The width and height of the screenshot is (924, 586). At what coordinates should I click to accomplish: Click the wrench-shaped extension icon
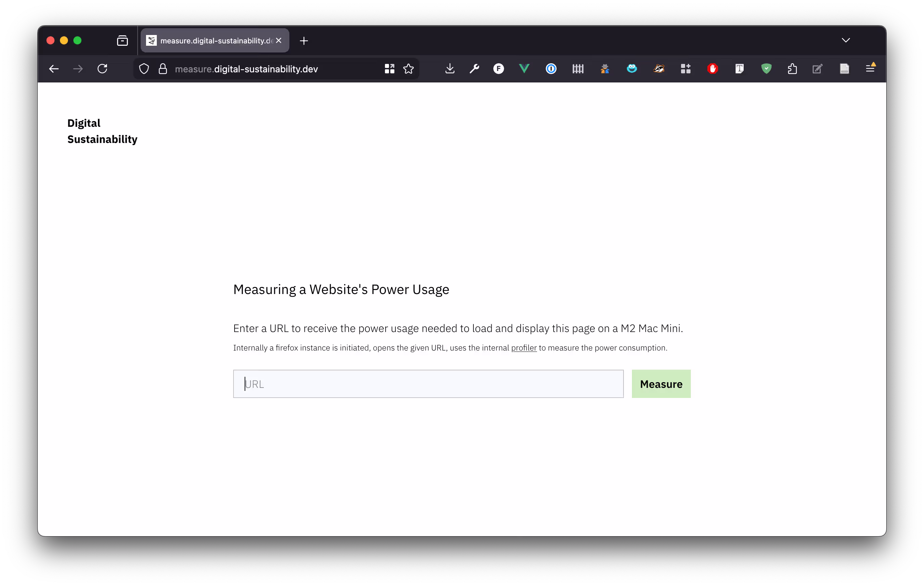pos(474,69)
